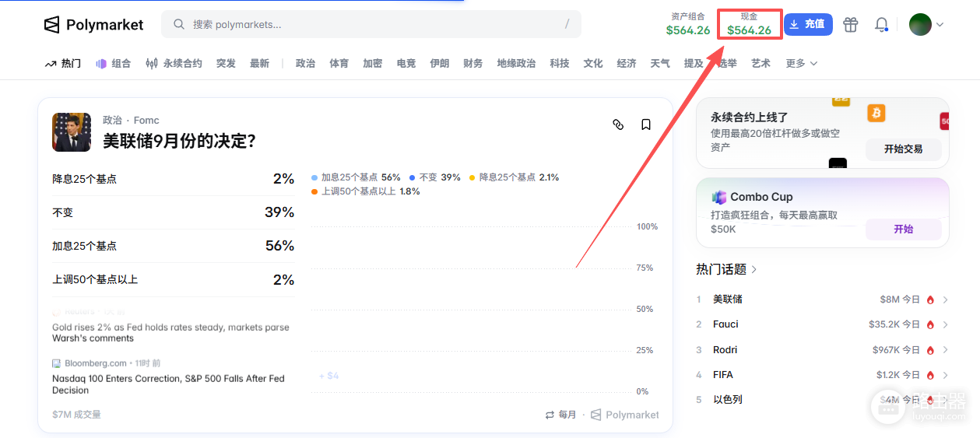The height and width of the screenshot is (438, 980).
Task: Open the gift rewards icon
Action: pos(851,24)
